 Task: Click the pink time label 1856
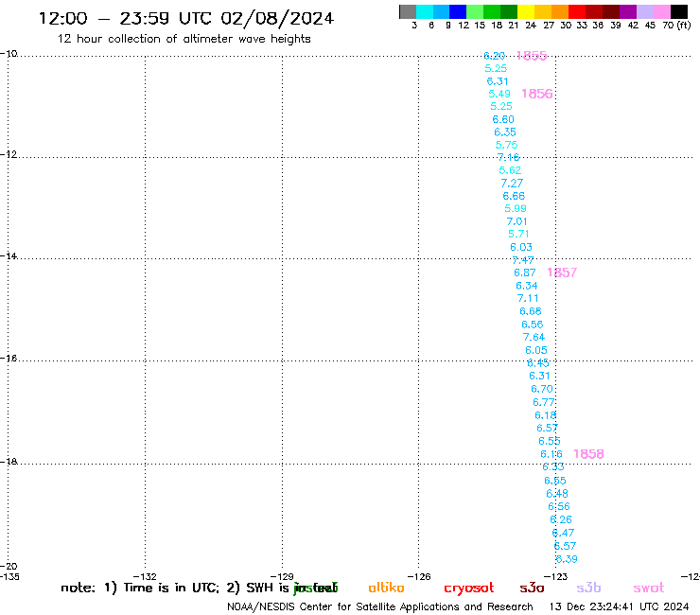tap(537, 94)
